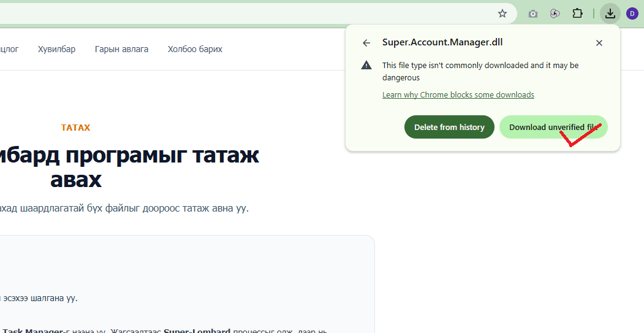Toggle the Chrome downloads tray icon
The width and height of the screenshot is (644, 333).
coord(610,13)
